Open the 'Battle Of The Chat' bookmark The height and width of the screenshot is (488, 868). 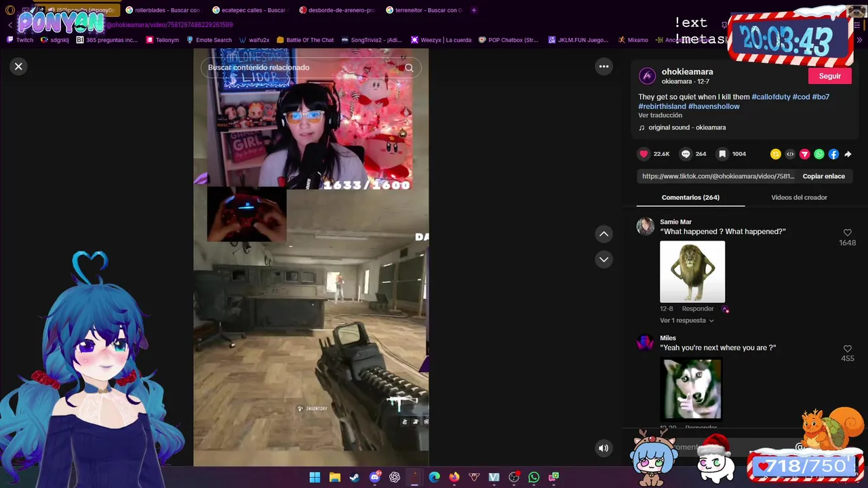(305, 40)
